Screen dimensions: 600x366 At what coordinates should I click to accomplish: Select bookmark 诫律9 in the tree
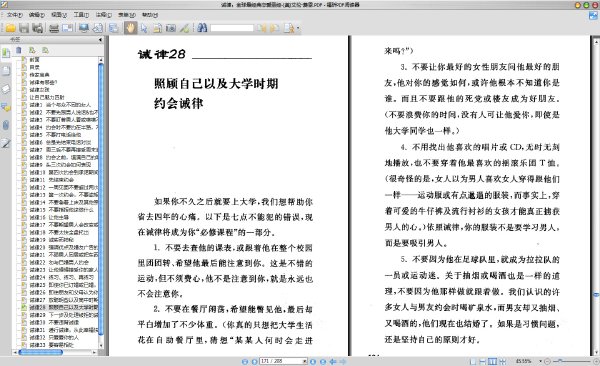60,165
